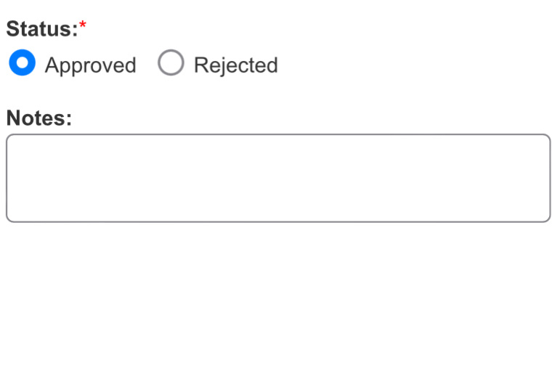Select the Approved radio button
Screen dimensions: 552x392
22,64
